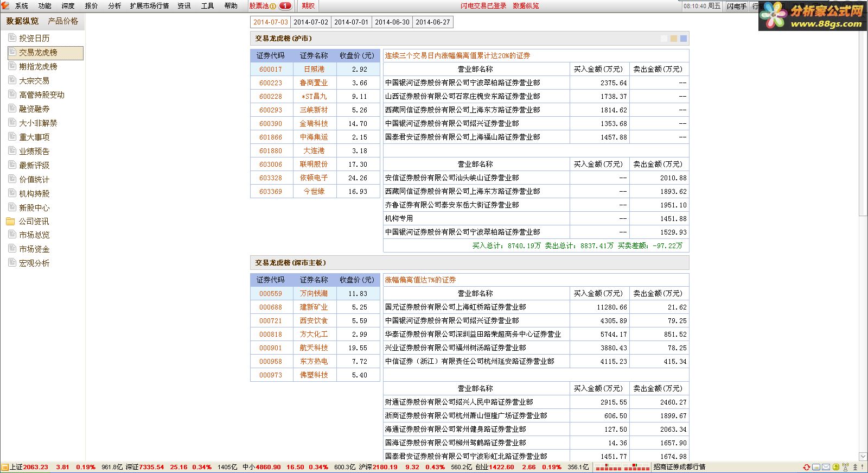
Task: Click the 闪电交易已登录 link
Action: [x=483, y=6]
